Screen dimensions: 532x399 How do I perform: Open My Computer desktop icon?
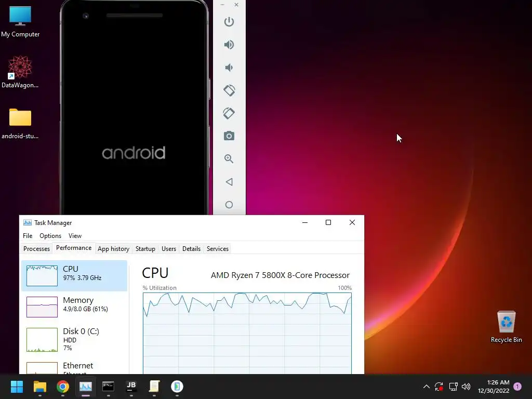(20, 22)
